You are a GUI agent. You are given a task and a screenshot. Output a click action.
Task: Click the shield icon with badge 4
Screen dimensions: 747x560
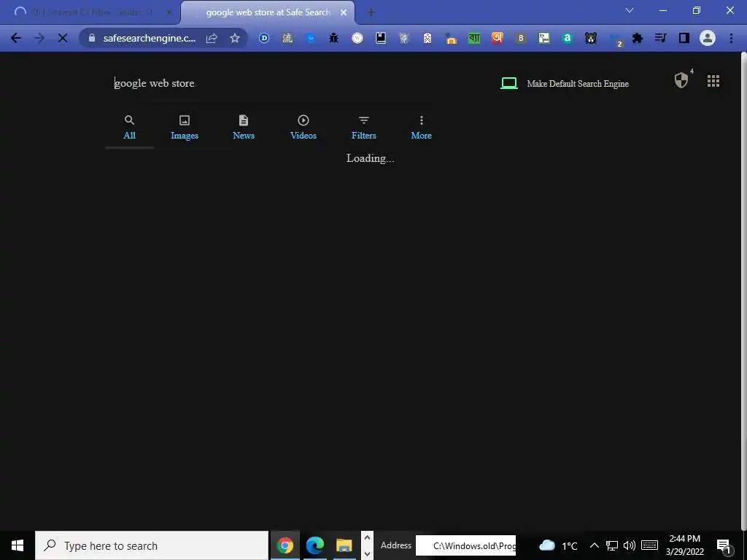click(682, 80)
